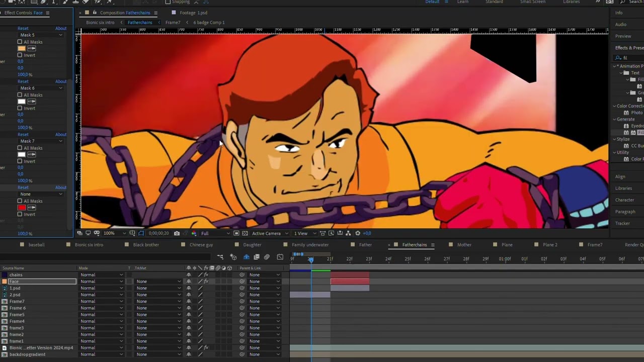Screen dimensions: 644x362
Task: Click the red color swatch in the last fill
Action: click(21, 208)
